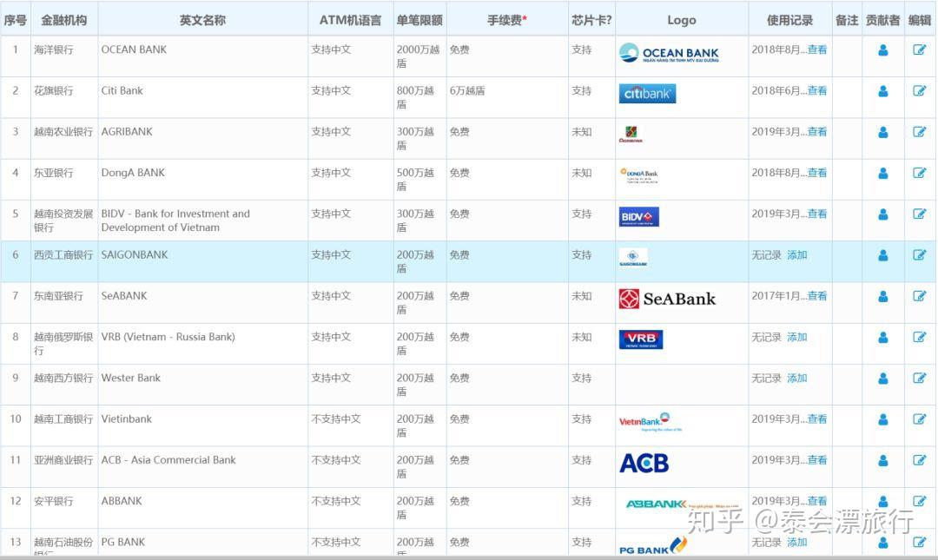Image resolution: width=938 pixels, height=560 pixels.
Task: Click the edit icon for AGRIBANK
Action: pyautogui.click(x=920, y=131)
